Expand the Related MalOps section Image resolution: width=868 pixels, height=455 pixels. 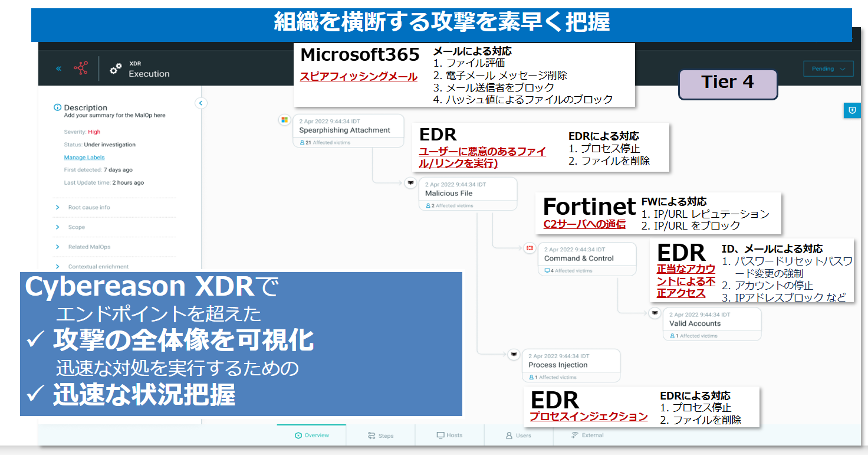[x=114, y=247]
